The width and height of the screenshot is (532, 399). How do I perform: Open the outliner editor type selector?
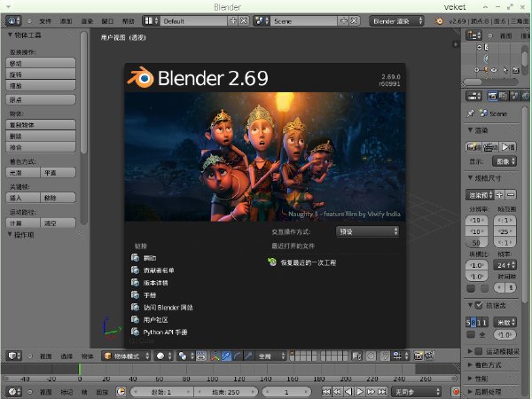(473, 35)
